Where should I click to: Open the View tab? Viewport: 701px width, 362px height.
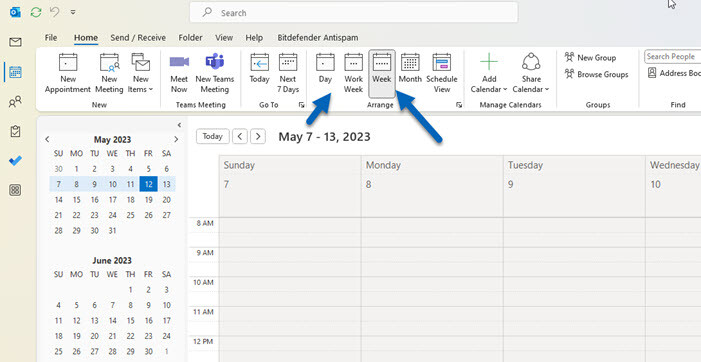[x=224, y=38]
